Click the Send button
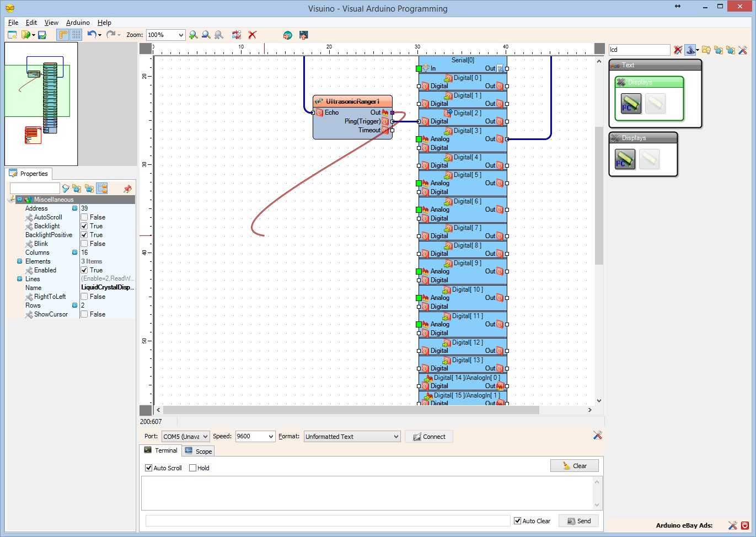This screenshot has height=537, width=756. [x=578, y=520]
